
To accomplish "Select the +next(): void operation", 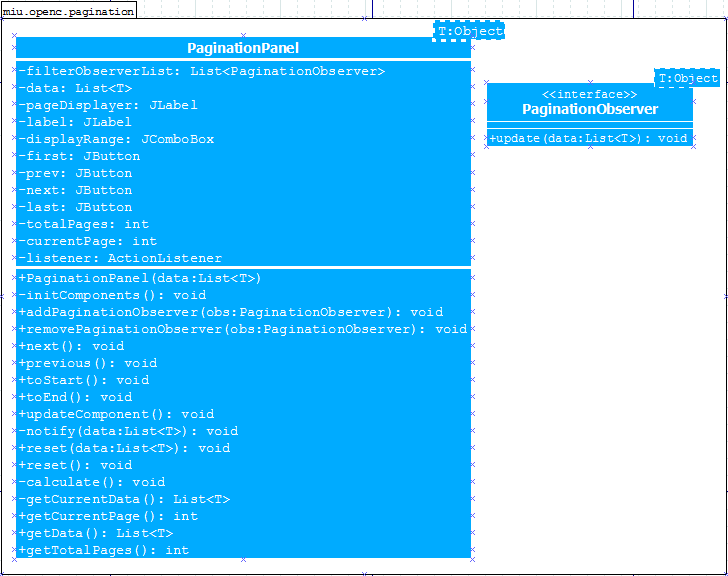I will click(x=71, y=346).
